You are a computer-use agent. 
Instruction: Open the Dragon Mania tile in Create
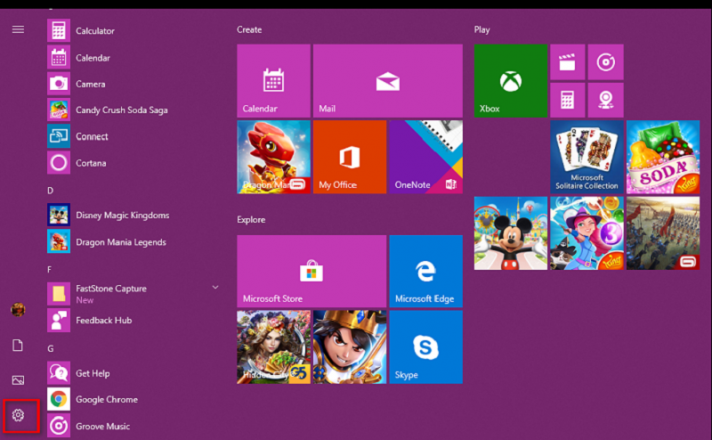[x=274, y=157]
